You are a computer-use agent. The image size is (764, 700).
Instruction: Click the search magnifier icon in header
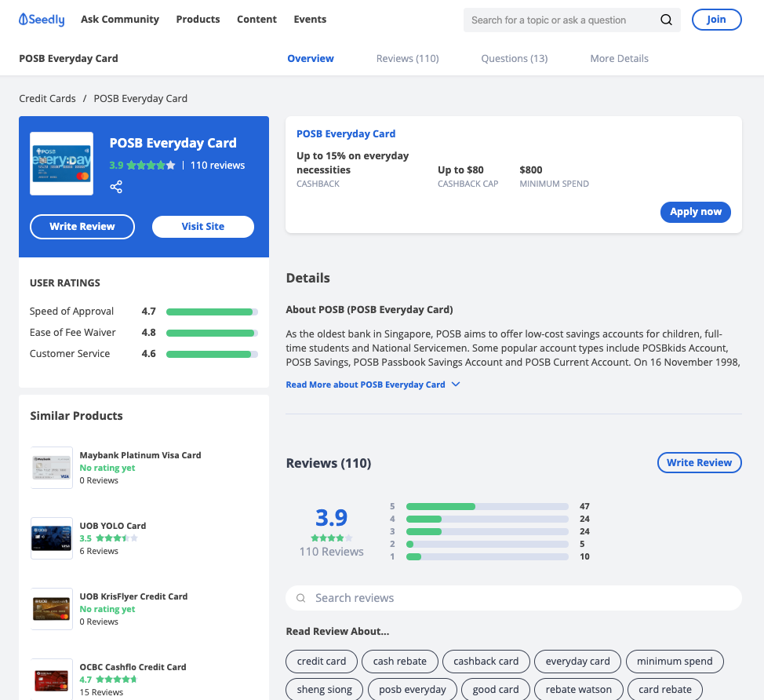[x=666, y=20]
